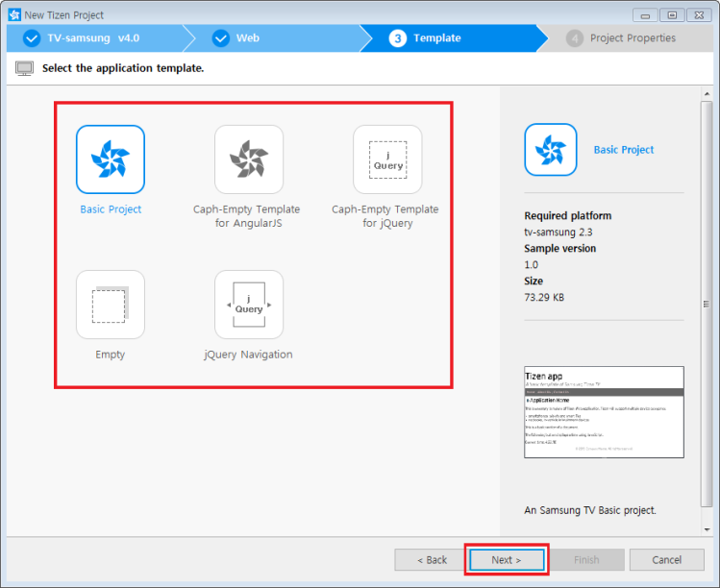Click 'An Samsung TV Basic project.' description
This screenshot has width=720, height=588.
tap(590, 510)
